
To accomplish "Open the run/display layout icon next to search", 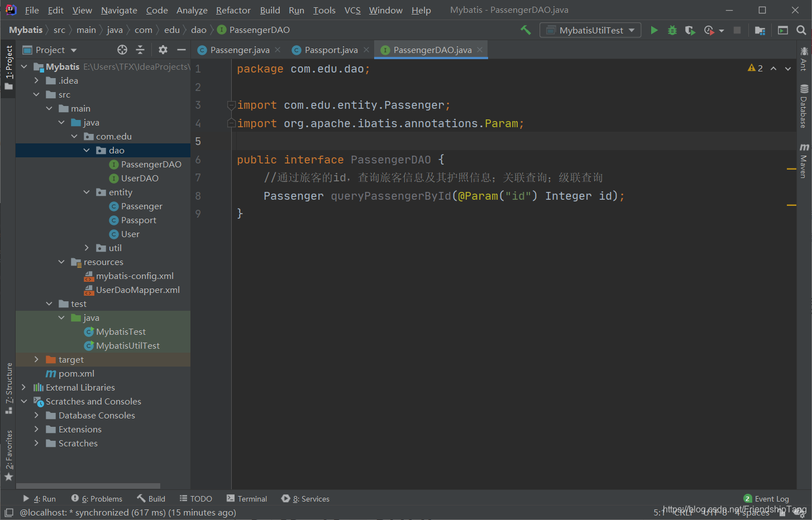I will [x=783, y=30].
